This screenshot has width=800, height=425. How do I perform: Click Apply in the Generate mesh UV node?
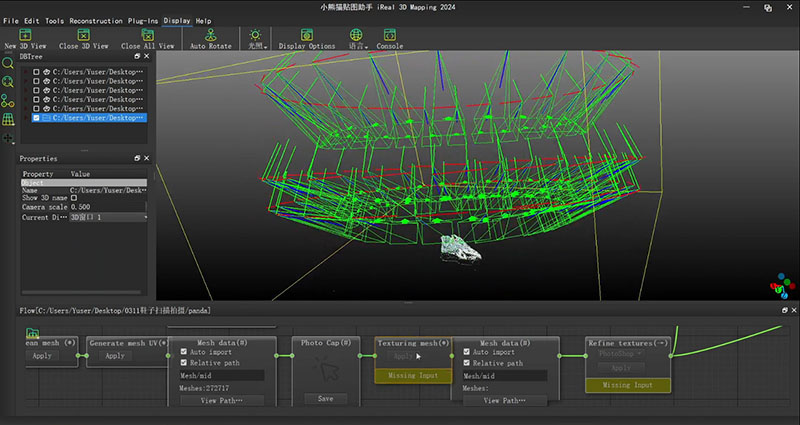click(115, 356)
